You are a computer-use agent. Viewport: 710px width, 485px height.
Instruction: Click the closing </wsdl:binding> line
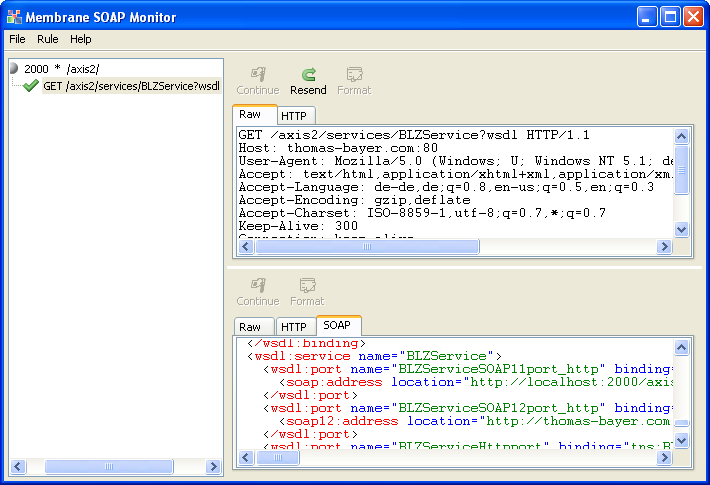(306, 344)
